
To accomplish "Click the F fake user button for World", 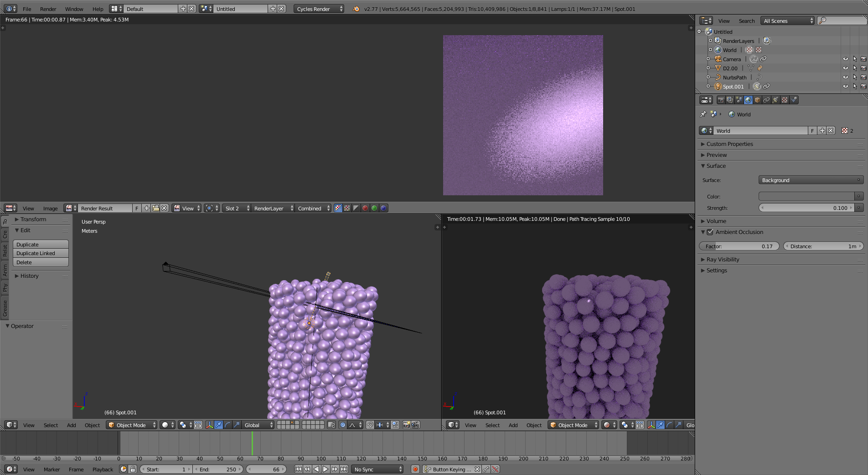I will click(812, 130).
